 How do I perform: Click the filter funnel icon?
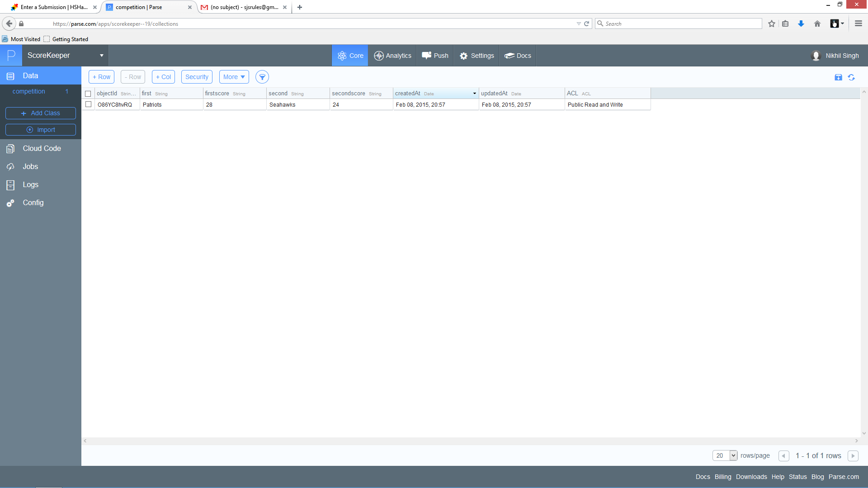(262, 77)
